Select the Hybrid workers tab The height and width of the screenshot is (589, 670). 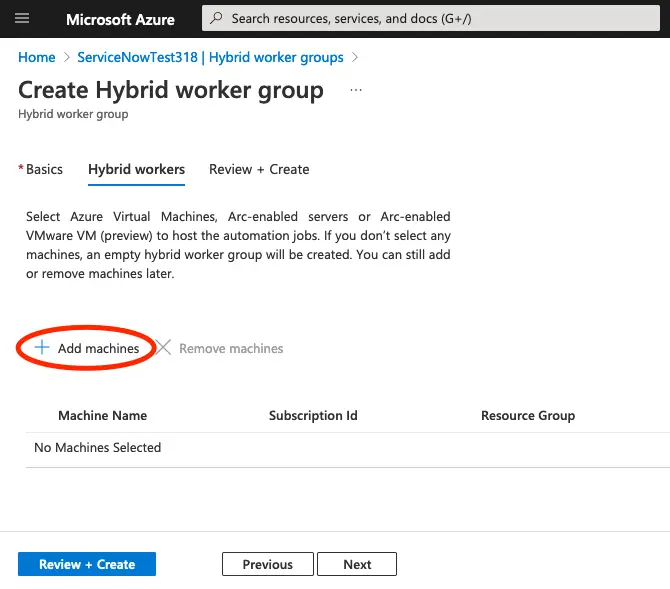click(136, 169)
